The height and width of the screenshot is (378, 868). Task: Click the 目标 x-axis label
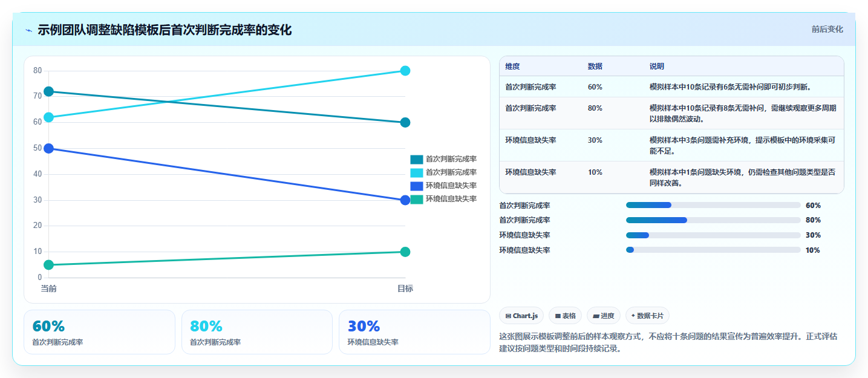pyautogui.click(x=405, y=288)
